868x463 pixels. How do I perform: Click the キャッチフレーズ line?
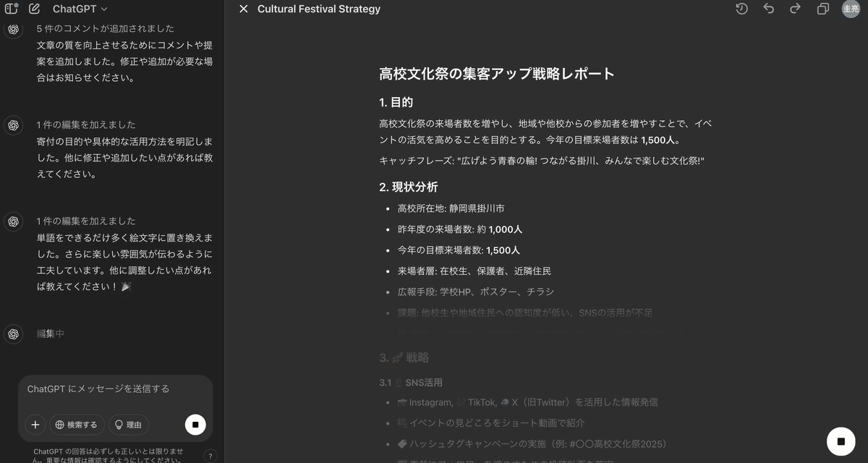click(x=542, y=161)
